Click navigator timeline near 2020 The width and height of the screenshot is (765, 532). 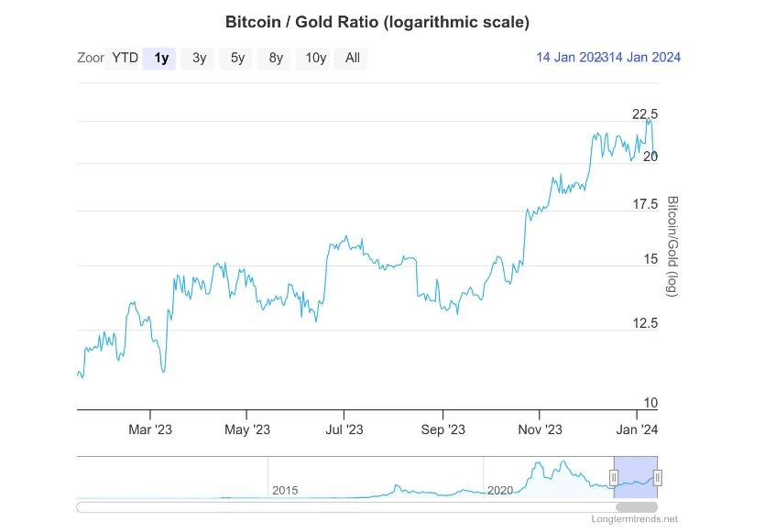500,490
